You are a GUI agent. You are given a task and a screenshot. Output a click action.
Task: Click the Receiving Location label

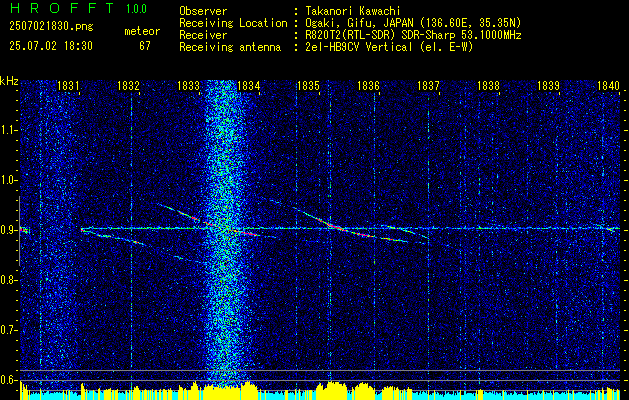pos(233,23)
